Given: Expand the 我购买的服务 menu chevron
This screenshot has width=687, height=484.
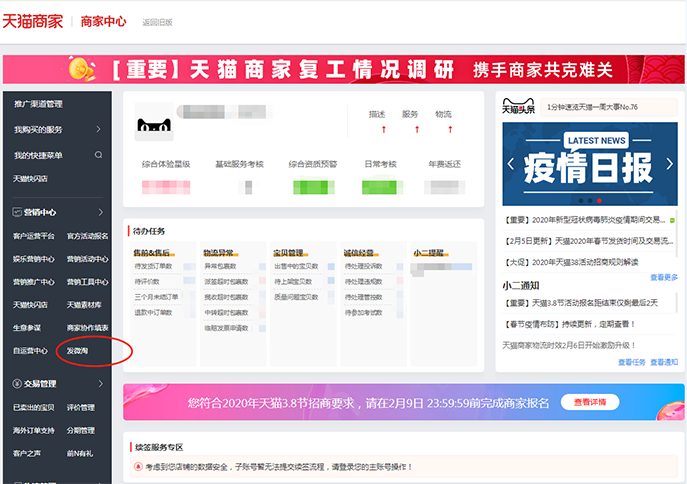Looking at the screenshot, I should [x=98, y=130].
